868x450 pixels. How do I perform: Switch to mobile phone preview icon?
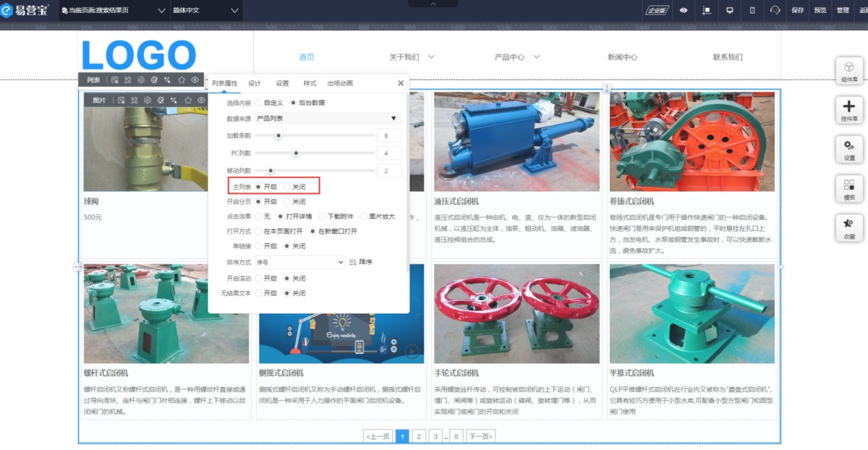[x=752, y=10]
